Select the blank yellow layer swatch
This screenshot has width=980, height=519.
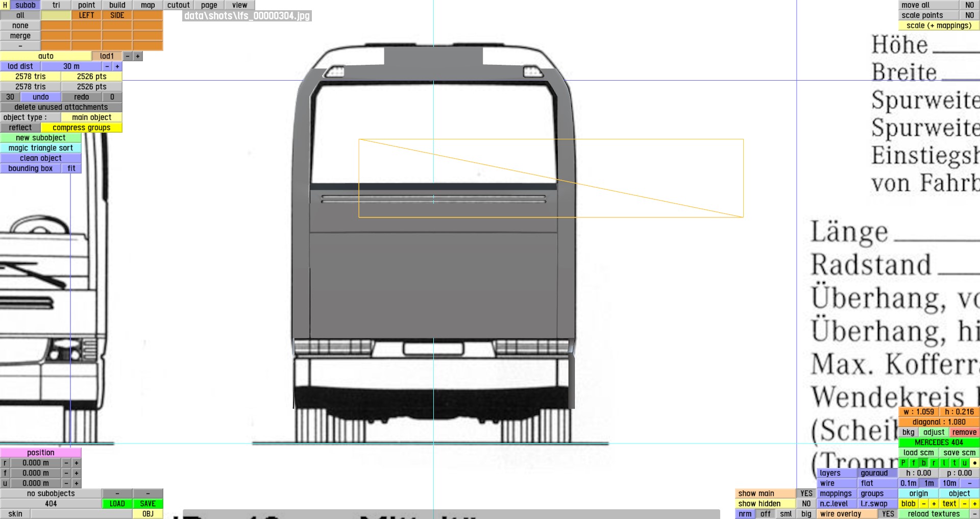[56, 15]
